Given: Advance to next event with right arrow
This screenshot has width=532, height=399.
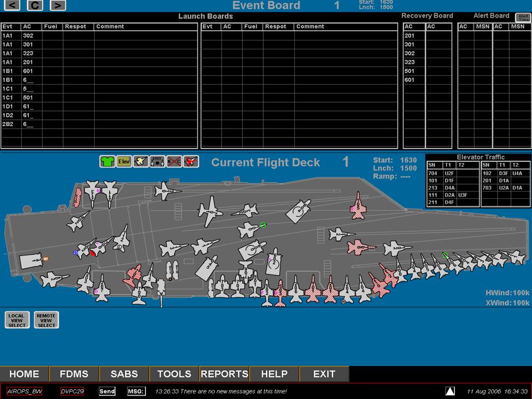Looking at the screenshot, I should click(x=57, y=6).
